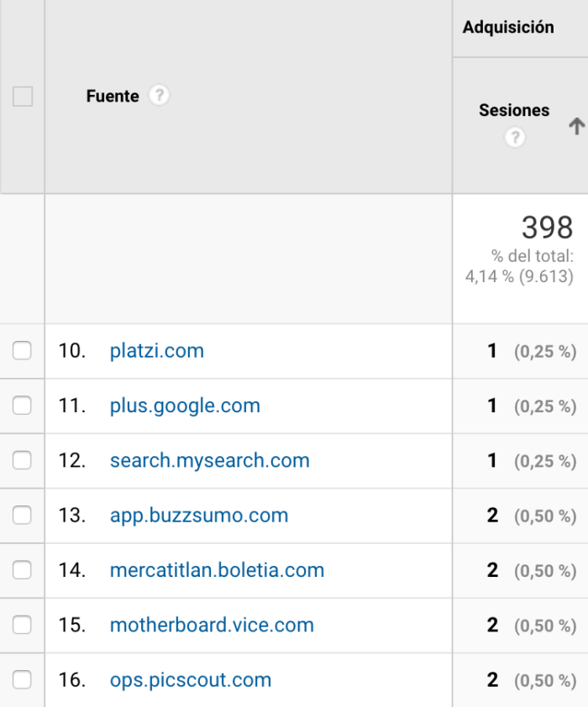Sort by the Sesiones column header
Viewport: 588px width, 707px height.
pyautogui.click(x=514, y=110)
